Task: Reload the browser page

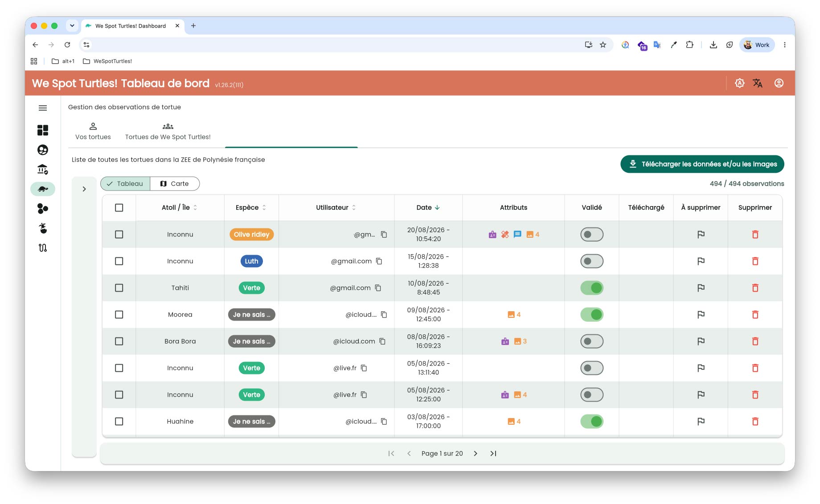Action: coord(67,45)
